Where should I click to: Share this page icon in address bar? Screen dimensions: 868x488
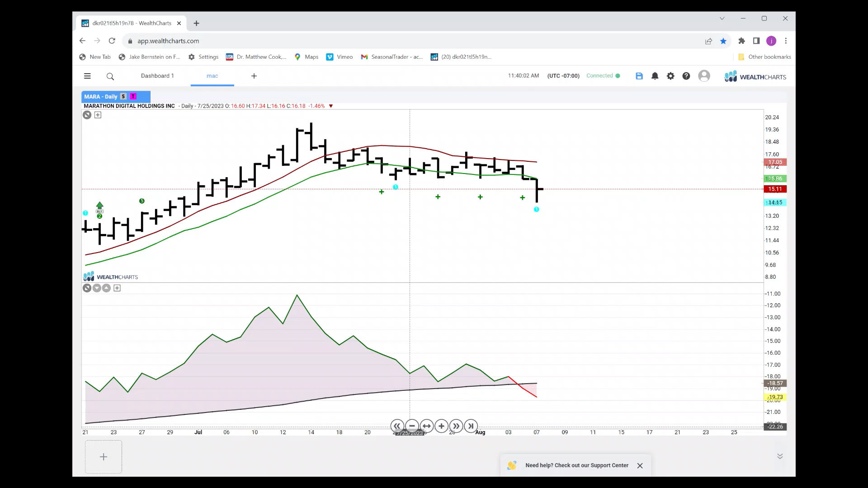[708, 41]
